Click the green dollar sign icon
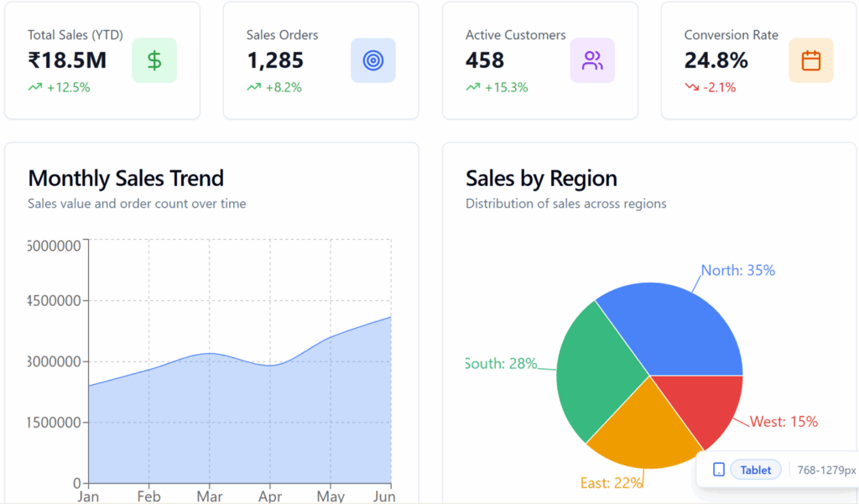The height and width of the screenshot is (504, 859). pyautogui.click(x=154, y=60)
